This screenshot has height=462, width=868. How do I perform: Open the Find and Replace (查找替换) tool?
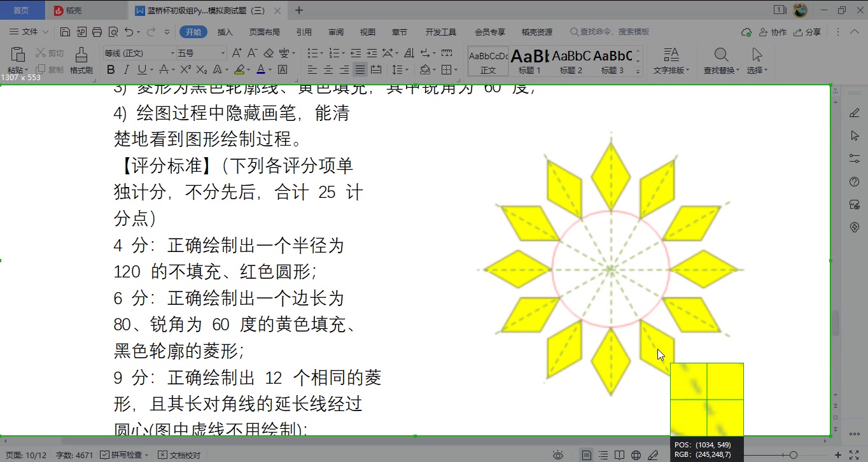point(720,60)
